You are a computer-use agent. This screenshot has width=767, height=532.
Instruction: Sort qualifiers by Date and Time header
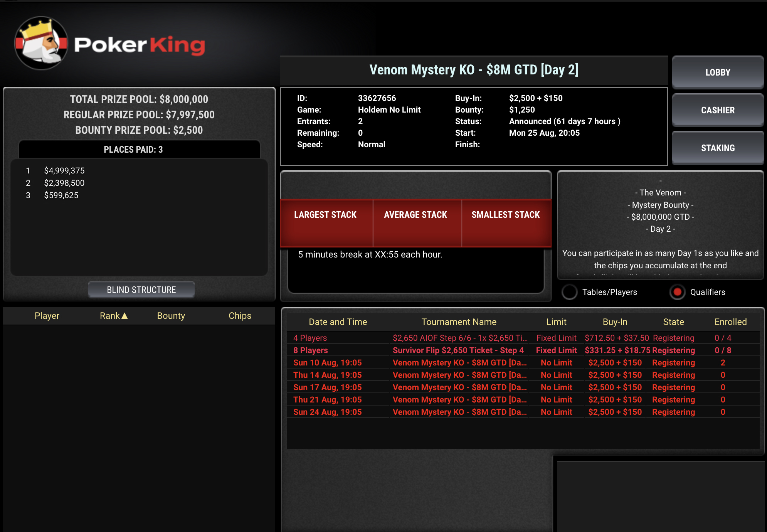(338, 322)
